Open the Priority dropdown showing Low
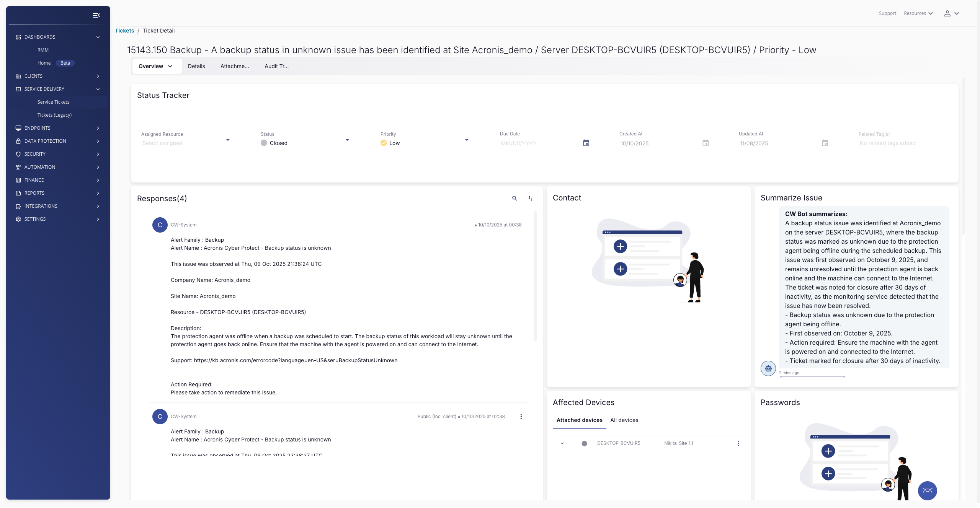Image resolution: width=980 pixels, height=508 pixels. click(424, 143)
